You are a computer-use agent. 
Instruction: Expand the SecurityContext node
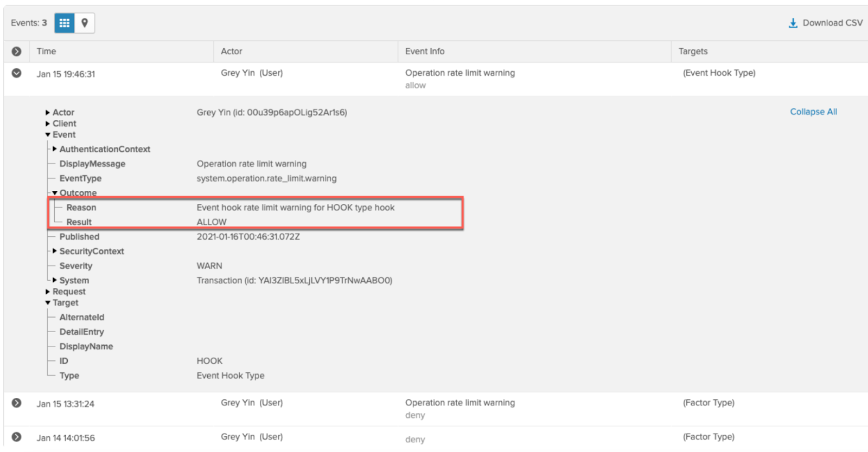55,251
